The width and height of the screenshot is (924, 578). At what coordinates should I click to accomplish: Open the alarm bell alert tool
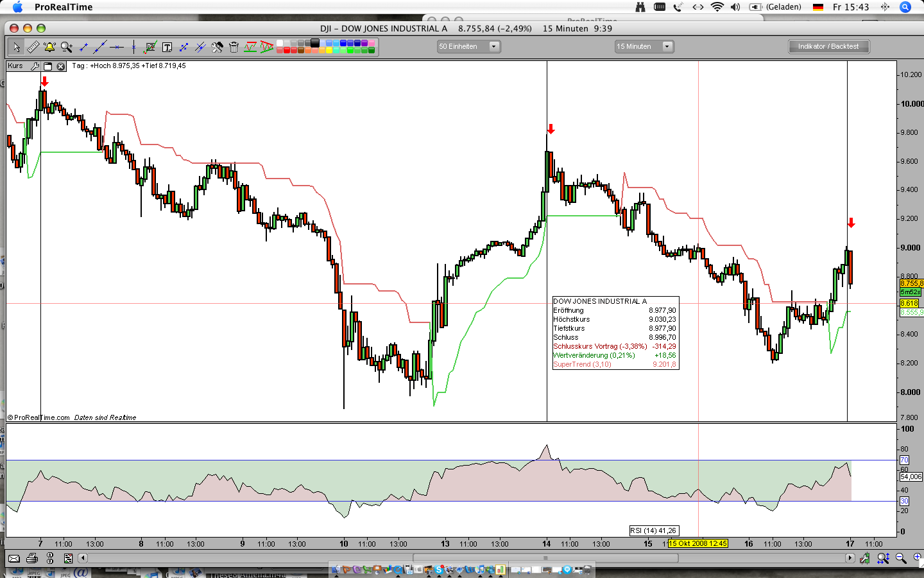point(49,47)
